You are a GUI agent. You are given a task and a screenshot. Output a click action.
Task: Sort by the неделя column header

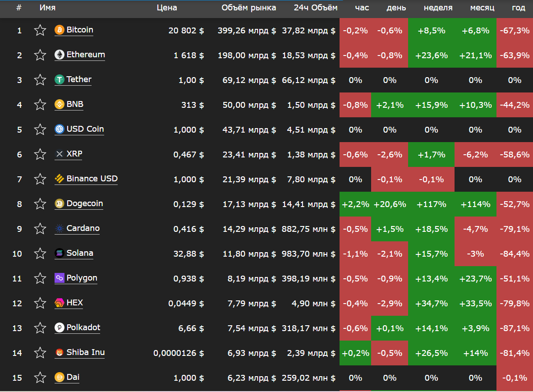click(x=438, y=8)
